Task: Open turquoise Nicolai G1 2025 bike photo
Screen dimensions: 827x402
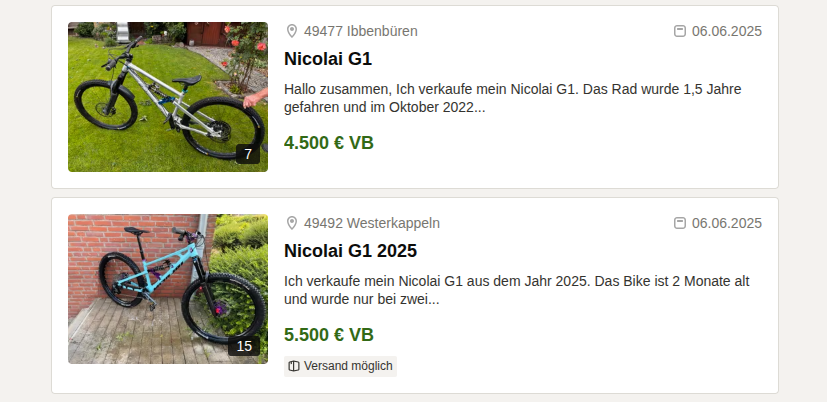Action: point(168,289)
